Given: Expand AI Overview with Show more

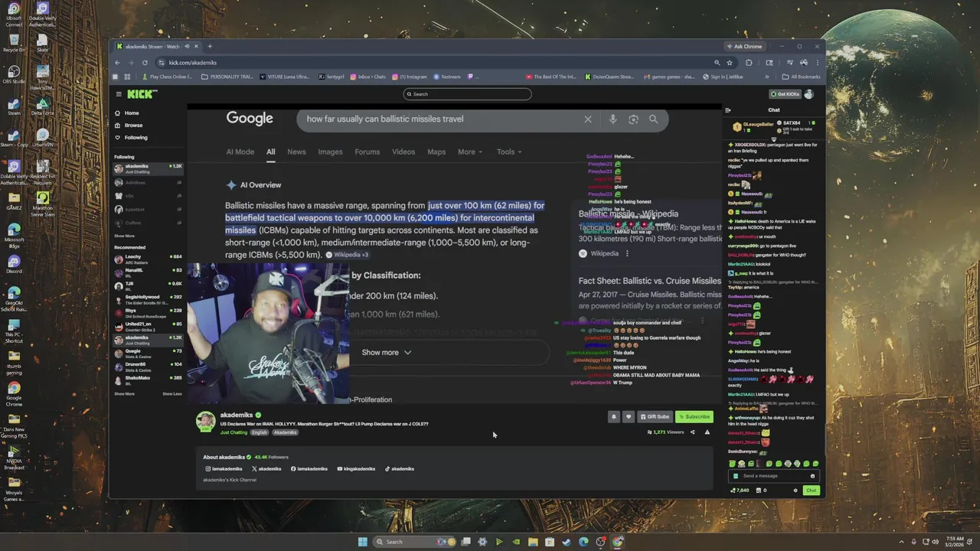Looking at the screenshot, I should [x=387, y=352].
